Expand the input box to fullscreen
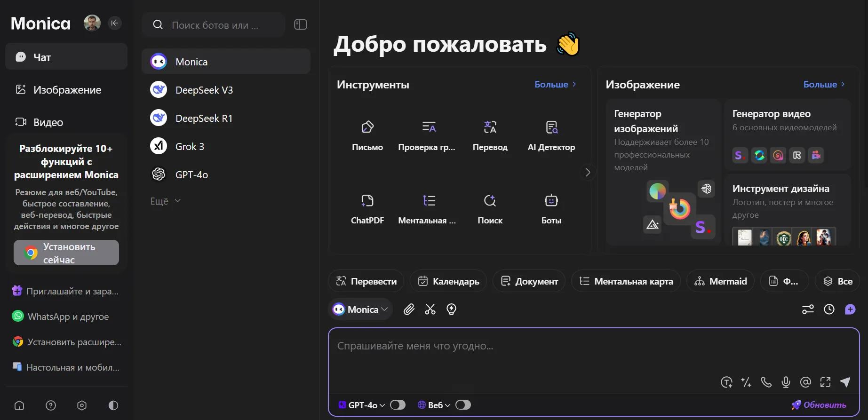Screen dimensions: 868x420 [x=825, y=382]
